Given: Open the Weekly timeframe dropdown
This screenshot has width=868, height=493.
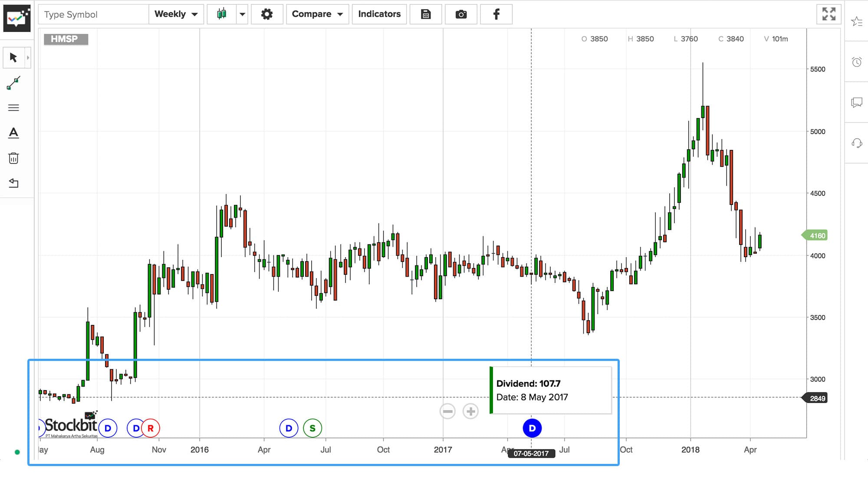Looking at the screenshot, I should (x=176, y=14).
